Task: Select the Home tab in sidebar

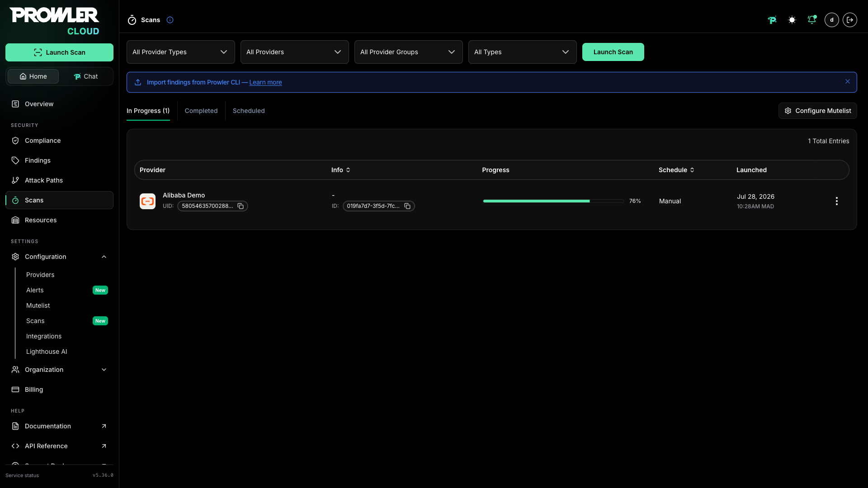Action: (x=33, y=76)
